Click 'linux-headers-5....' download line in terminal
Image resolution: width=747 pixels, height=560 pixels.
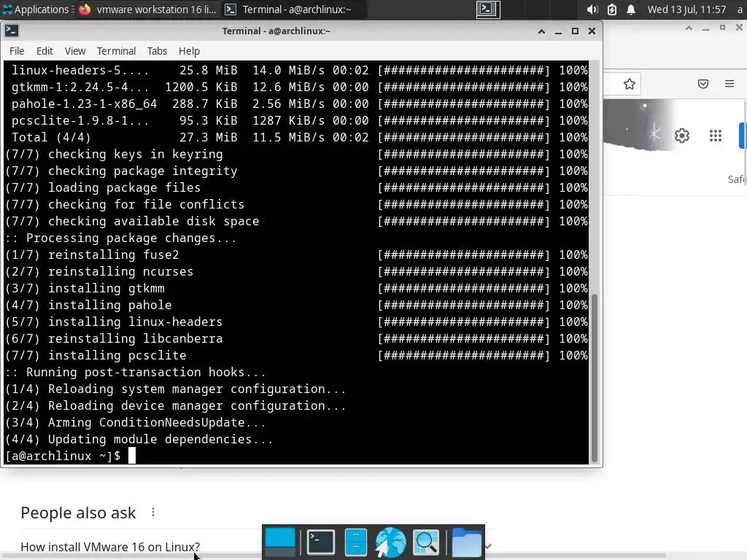click(x=300, y=71)
